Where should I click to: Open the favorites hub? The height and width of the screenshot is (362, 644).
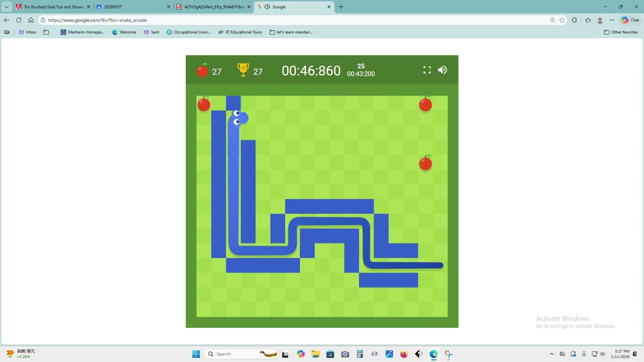click(x=588, y=20)
